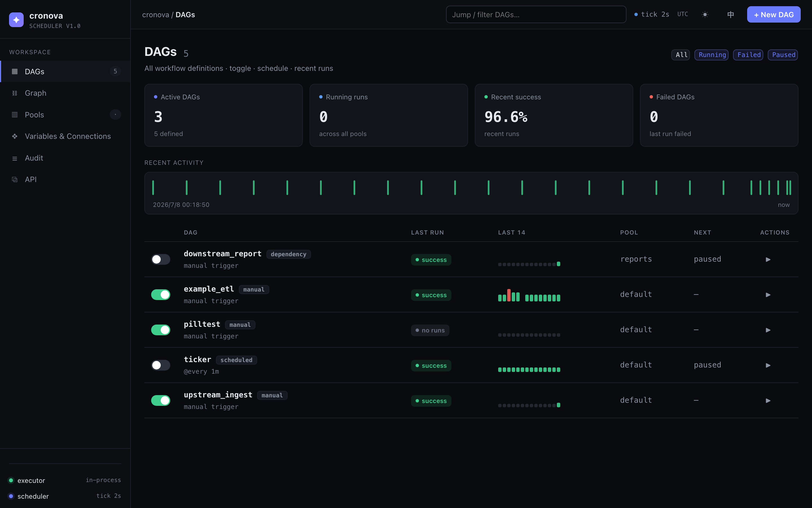The height and width of the screenshot is (508, 812).
Task: Click the first bar in Recent Activity
Action: (153, 187)
